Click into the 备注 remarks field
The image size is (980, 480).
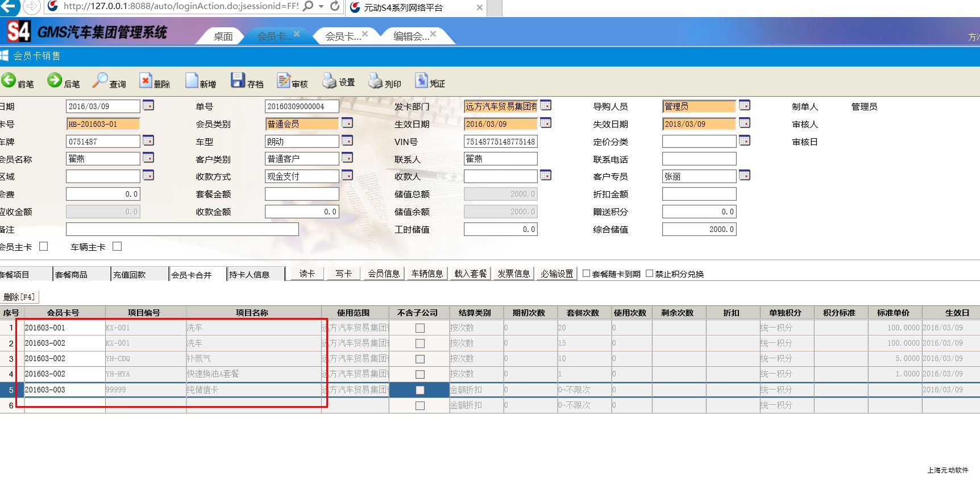point(182,229)
